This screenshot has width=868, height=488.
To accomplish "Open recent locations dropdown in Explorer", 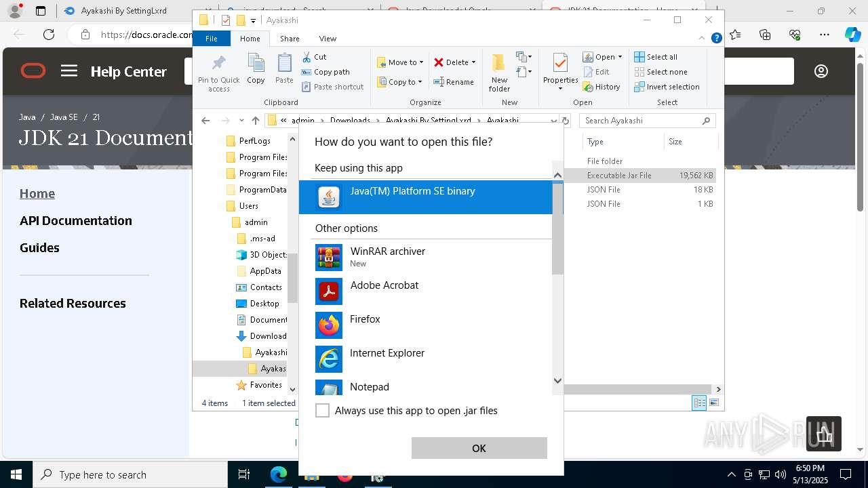I will click(241, 121).
